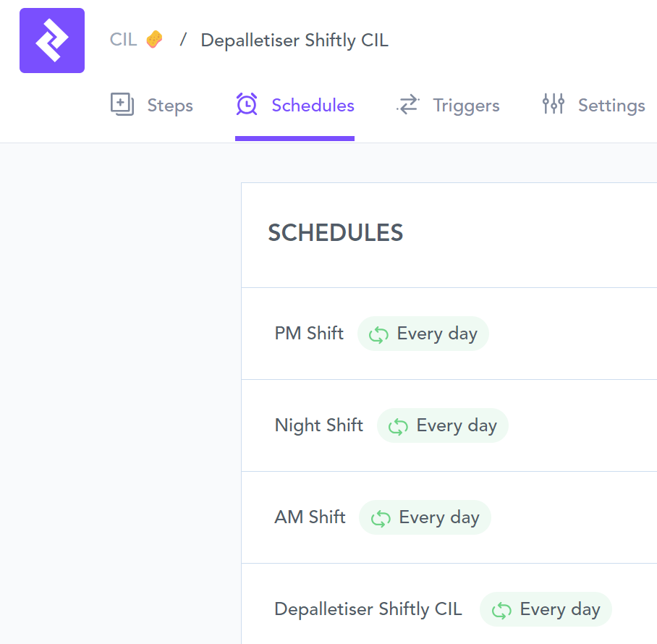
Task: Click Depalletiser Shiftly CIL breadcrumb title
Action: click(294, 41)
